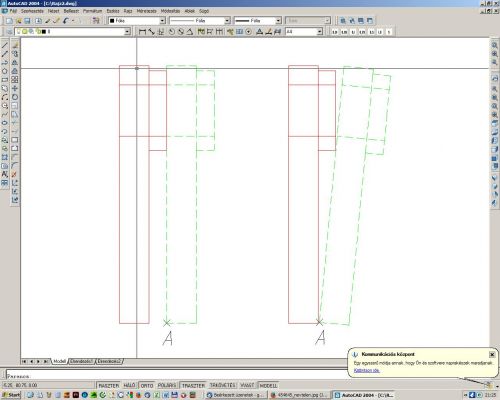Click the last layout tab navigation arrow
Image resolution: width=500 pixels, height=400 pixels.
click(46, 361)
